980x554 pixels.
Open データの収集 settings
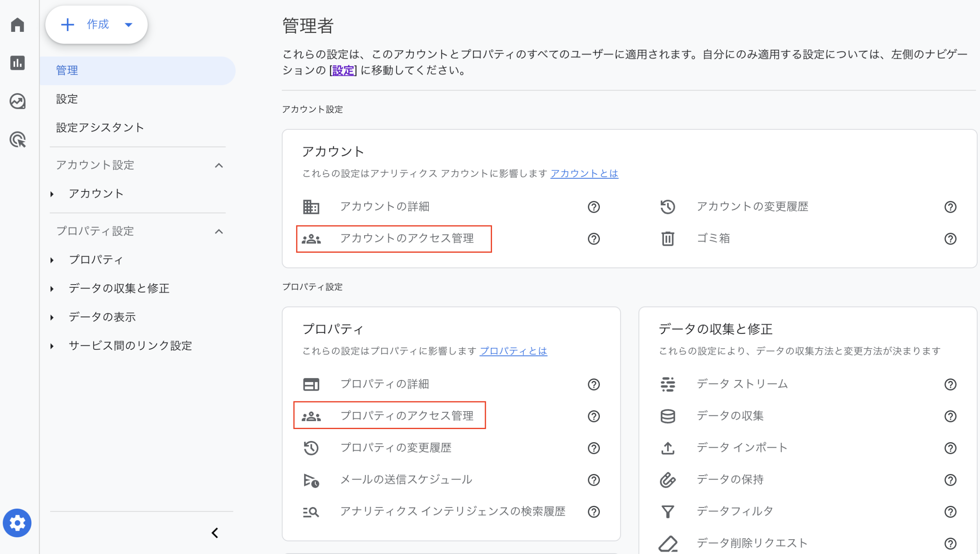tap(730, 416)
